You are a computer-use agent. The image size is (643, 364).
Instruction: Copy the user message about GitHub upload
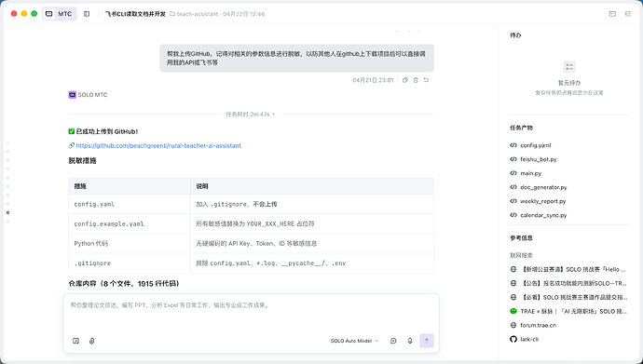405,80
